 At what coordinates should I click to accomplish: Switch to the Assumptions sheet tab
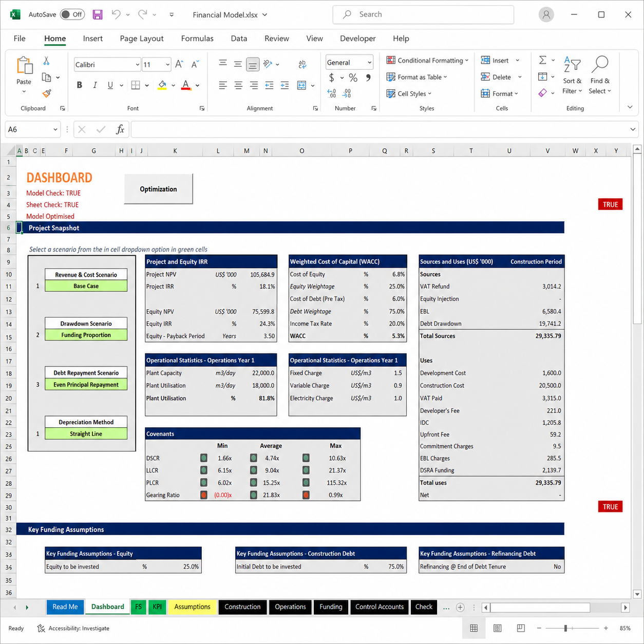point(192,607)
